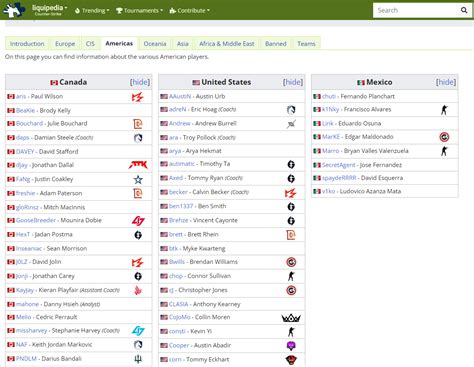
Task: Switch to the CIS tab
Action: click(x=90, y=44)
